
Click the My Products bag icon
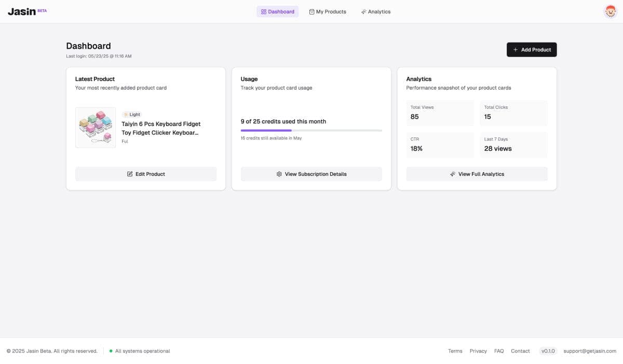311,12
